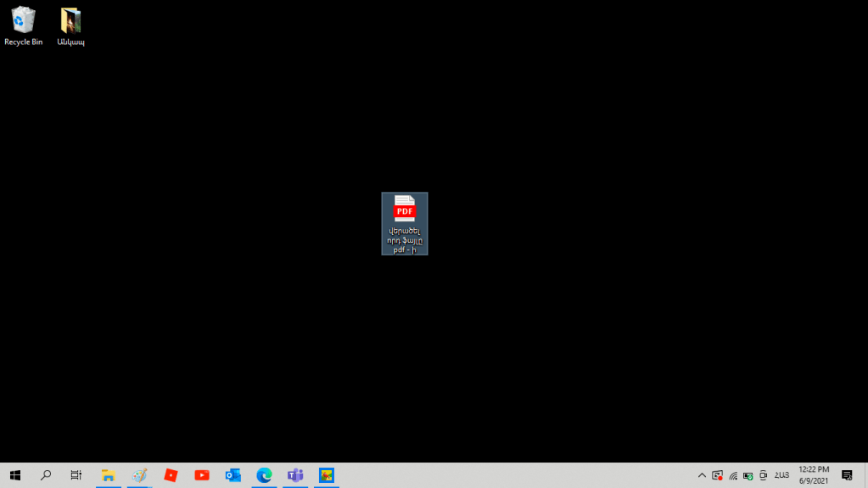Launch Roblox from the taskbar
Viewport: 868px width, 488px height.
coord(171,475)
